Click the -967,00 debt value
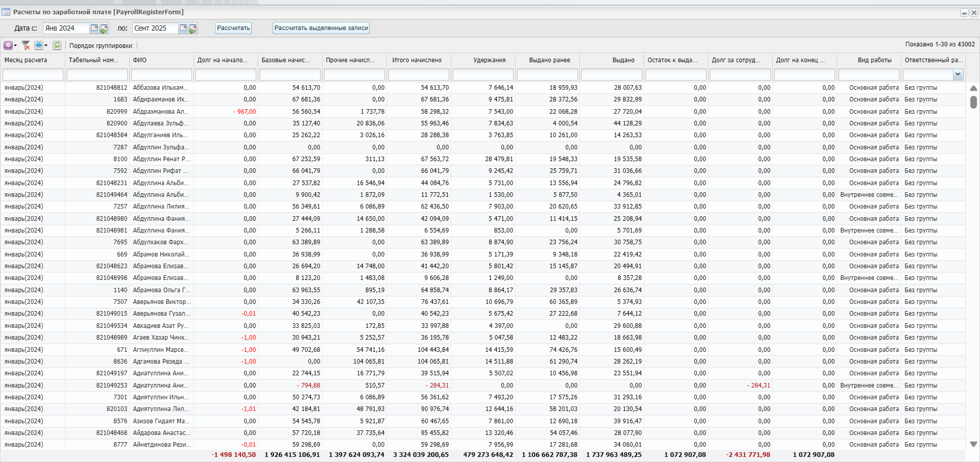 click(244, 112)
